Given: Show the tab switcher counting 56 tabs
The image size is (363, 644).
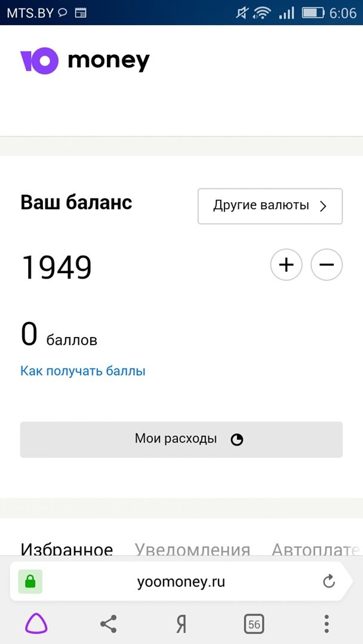Looking at the screenshot, I should 254,624.
